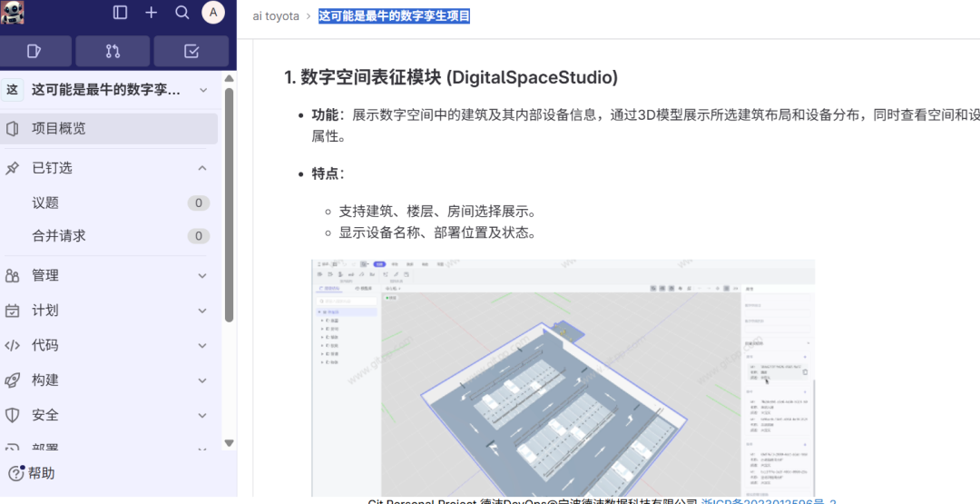Click the sidebar scrollbar down arrow
Screen dimensions: 980x504
pos(230,443)
